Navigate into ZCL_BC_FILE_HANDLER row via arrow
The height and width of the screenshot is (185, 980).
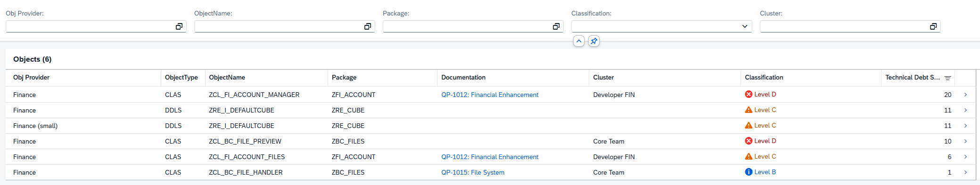click(965, 172)
